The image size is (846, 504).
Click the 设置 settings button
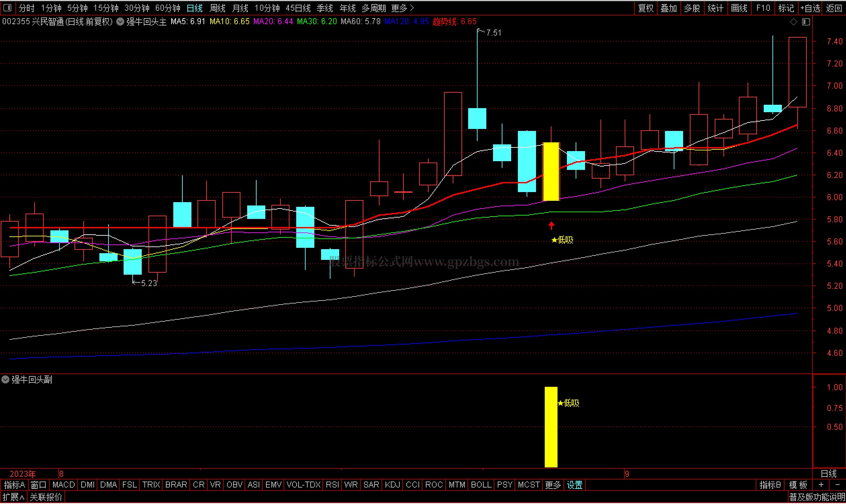(575, 485)
